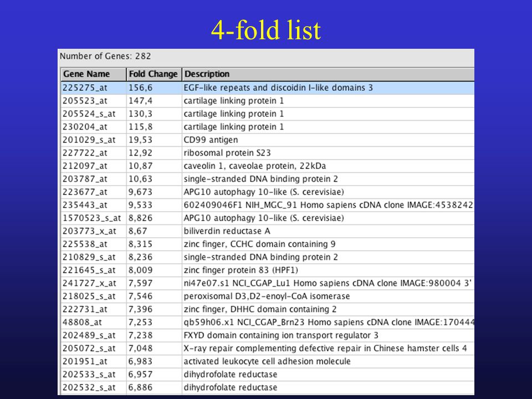
Task: Select gene name 230204_at
Action: click(x=85, y=127)
